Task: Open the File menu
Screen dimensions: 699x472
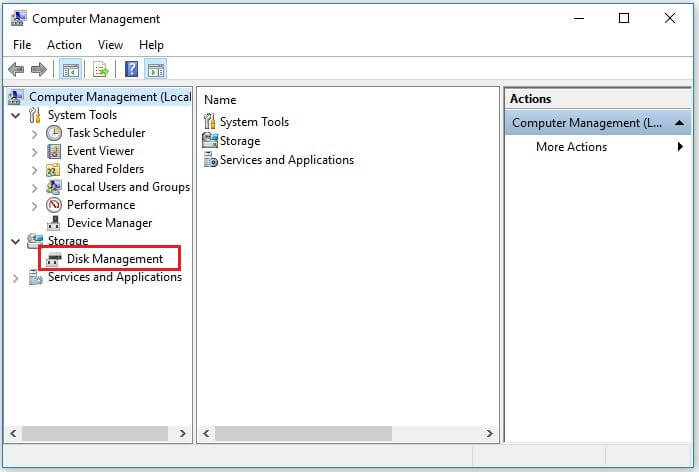Action: point(22,45)
